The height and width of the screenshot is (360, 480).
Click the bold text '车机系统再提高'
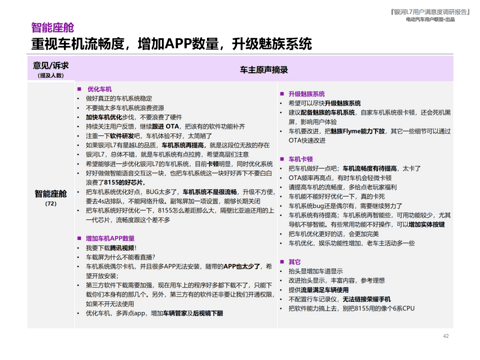tap(183, 145)
